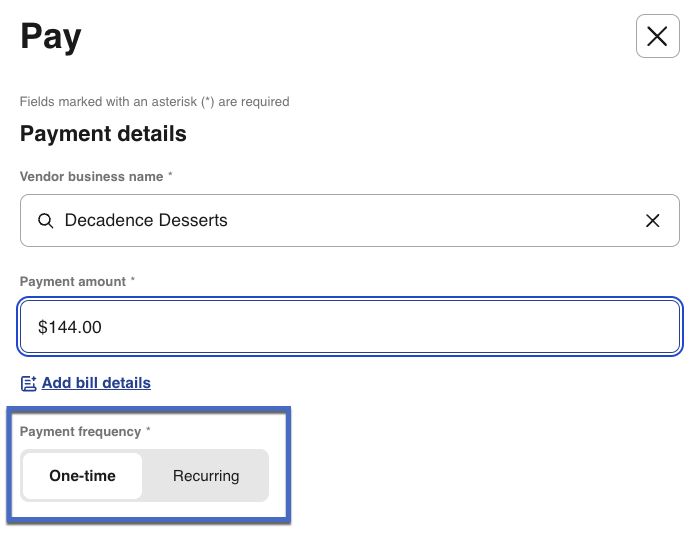Image resolution: width=699 pixels, height=538 pixels.
Task: Click the Payment frequency label
Action: [x=80, y=432]
